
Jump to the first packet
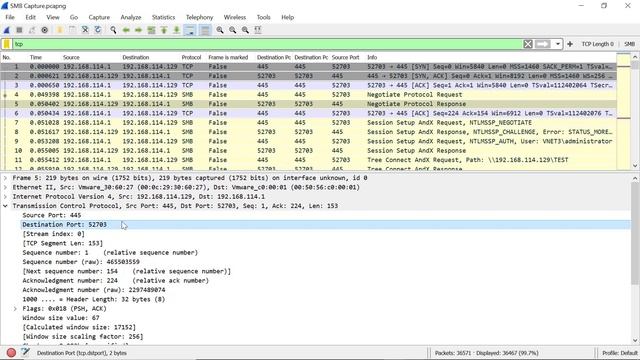pos(164,30)
